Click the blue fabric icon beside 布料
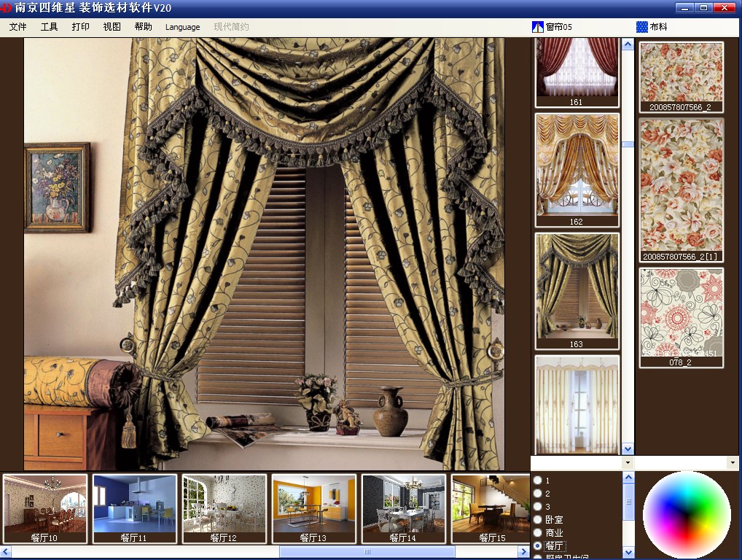This screenshot has height=560, width=742. click(642, 27)
